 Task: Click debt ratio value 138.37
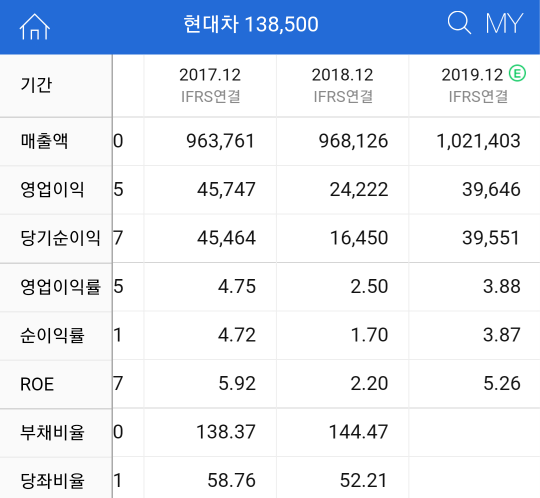coord(226,432)
